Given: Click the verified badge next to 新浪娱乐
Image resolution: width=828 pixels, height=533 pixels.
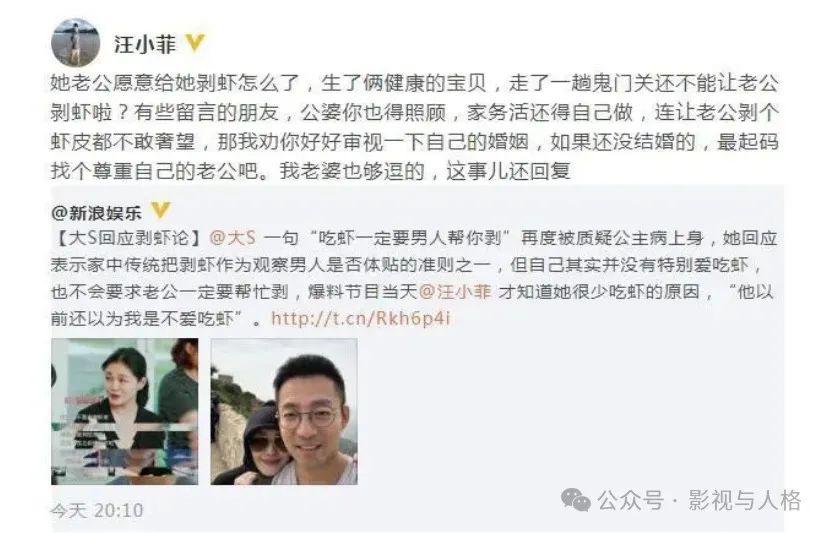Looking at the screenshot, I should click(x=161, y=210).
